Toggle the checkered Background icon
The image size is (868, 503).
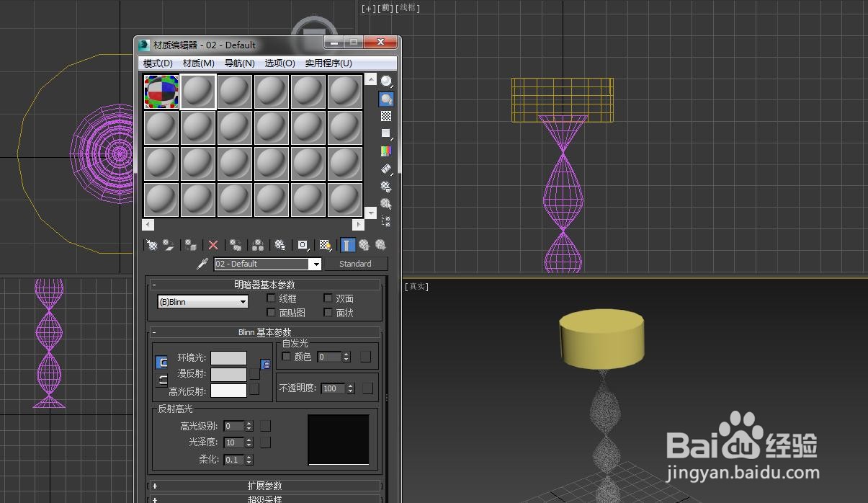386,117
